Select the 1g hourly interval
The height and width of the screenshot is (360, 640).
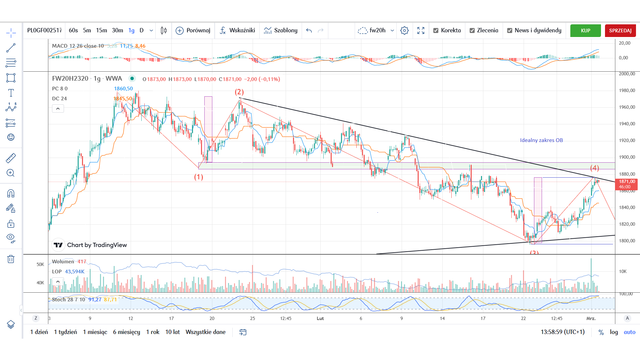tap(131, 31)
